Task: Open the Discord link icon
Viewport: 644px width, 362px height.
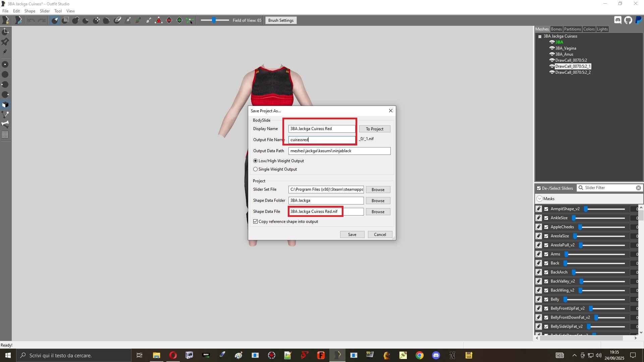Action: point(618,20)
